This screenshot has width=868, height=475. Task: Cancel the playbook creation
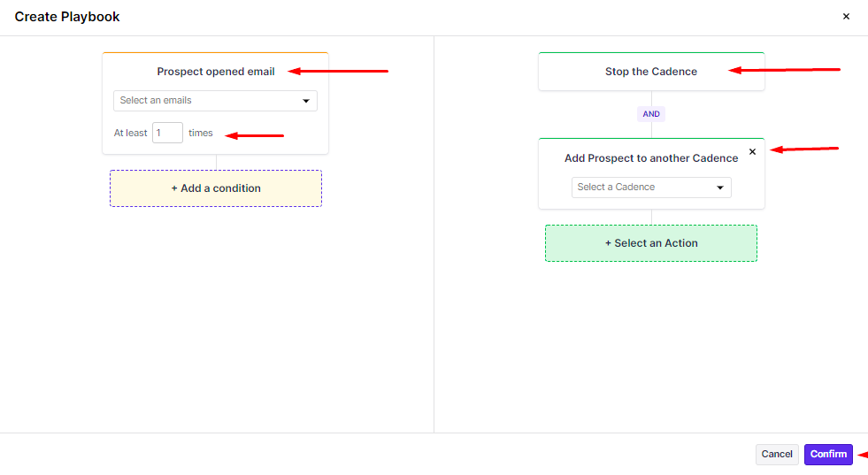click(x=777, y=454)
